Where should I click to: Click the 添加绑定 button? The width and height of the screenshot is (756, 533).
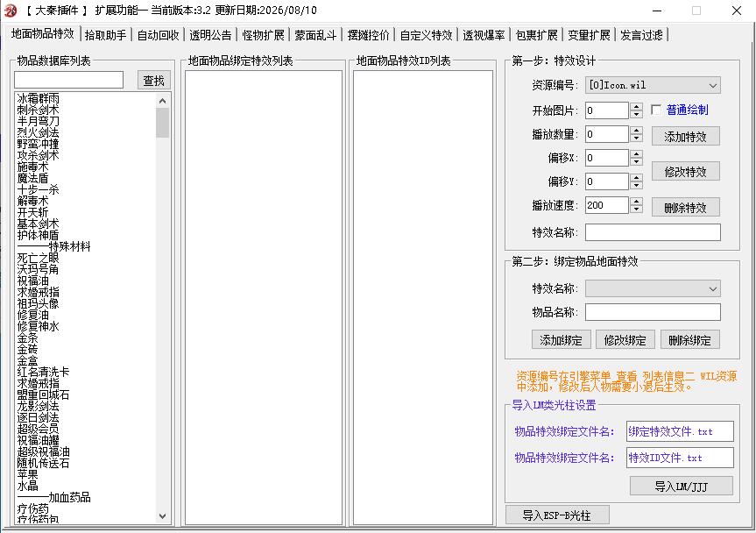562,339
